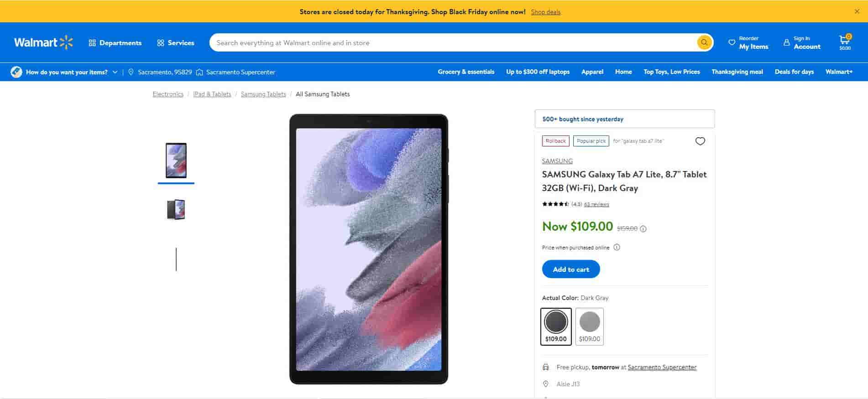Open Deals for days menu item
Image resolution: width=868 pixels, height=399 pixels.
pyautogui.click(x=794, y=72)
